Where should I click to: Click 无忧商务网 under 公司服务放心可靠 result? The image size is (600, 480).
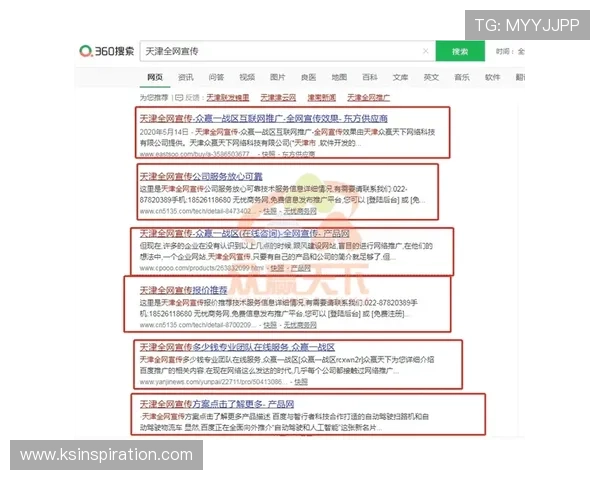tap(300, 211)
